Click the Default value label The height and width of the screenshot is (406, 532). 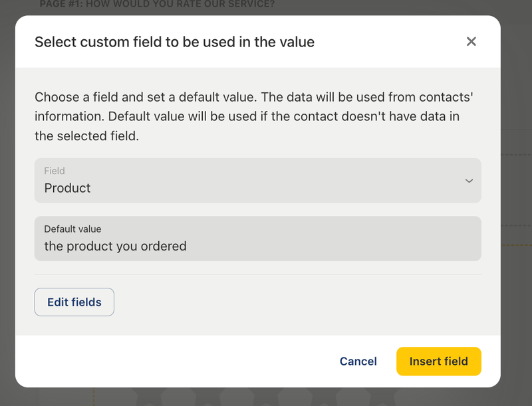(73, 229)
